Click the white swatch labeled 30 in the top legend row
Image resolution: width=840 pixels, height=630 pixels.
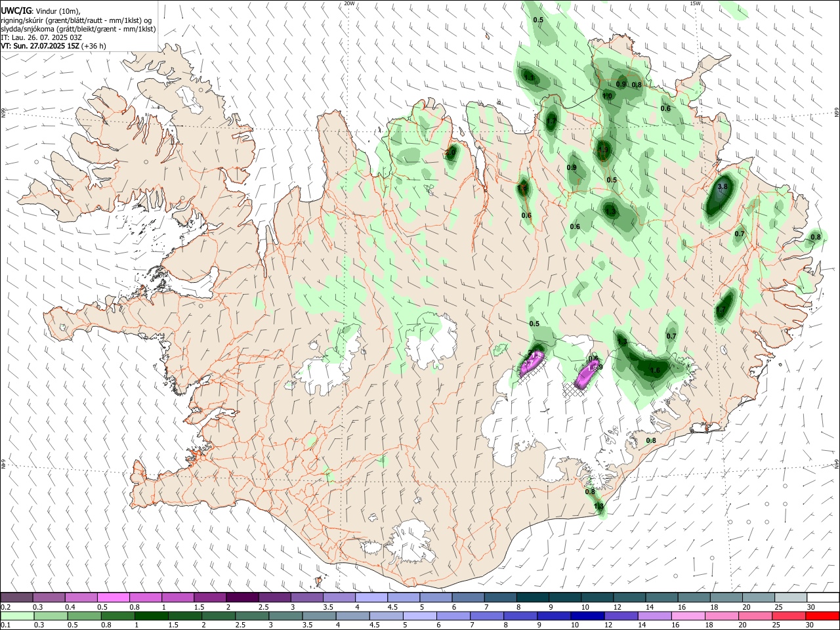tap(823, 598)
